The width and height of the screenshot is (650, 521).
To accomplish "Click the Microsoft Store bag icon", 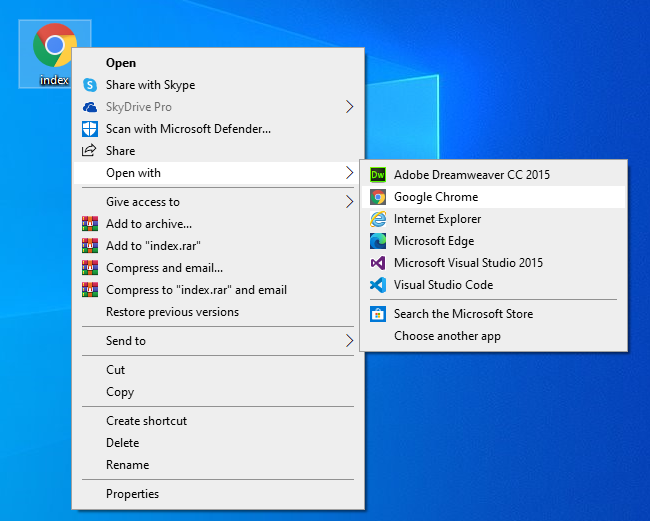I will point(378,314).
